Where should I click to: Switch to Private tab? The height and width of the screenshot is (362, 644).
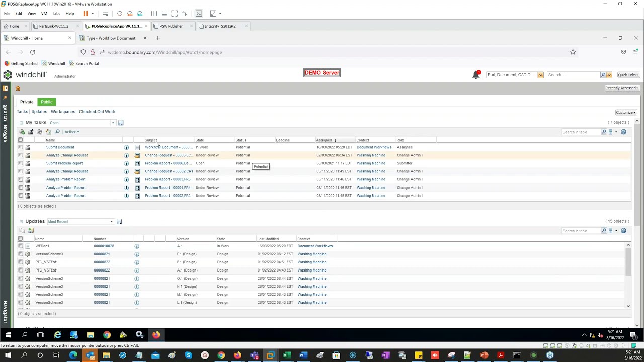click(x=27, y=102)
